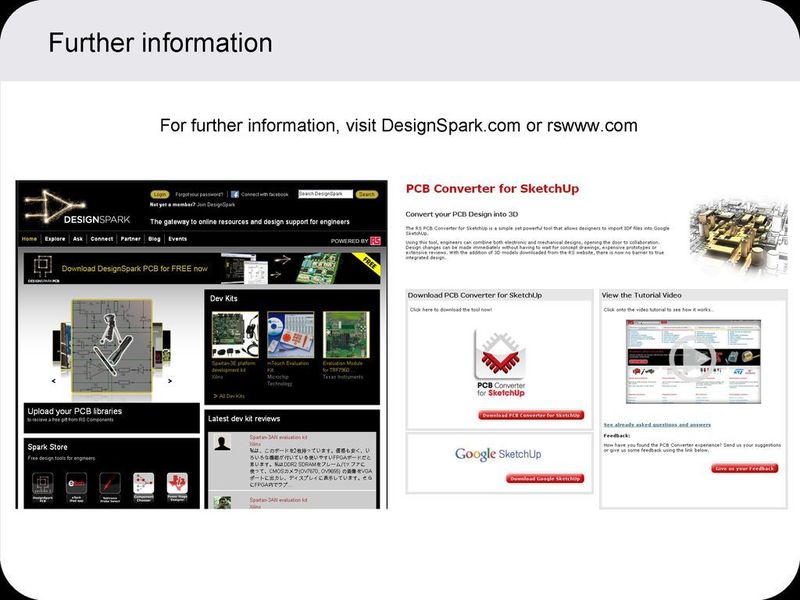Click the Facebook icon next to Connect with facebook
The width and height of the screenshot is (800, 600).
click(x=235, y=194)
